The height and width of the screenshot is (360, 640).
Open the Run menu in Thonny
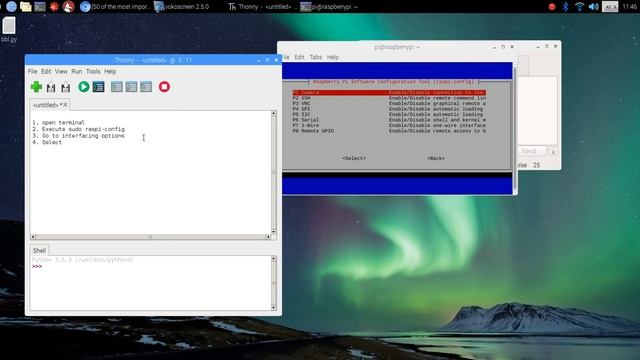[x=77, y=71]
